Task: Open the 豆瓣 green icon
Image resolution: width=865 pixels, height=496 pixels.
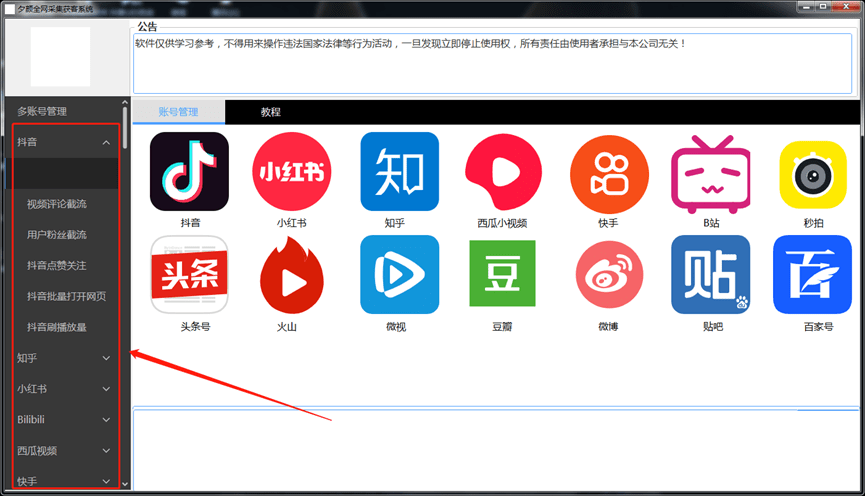Action: tap(502, 273)
